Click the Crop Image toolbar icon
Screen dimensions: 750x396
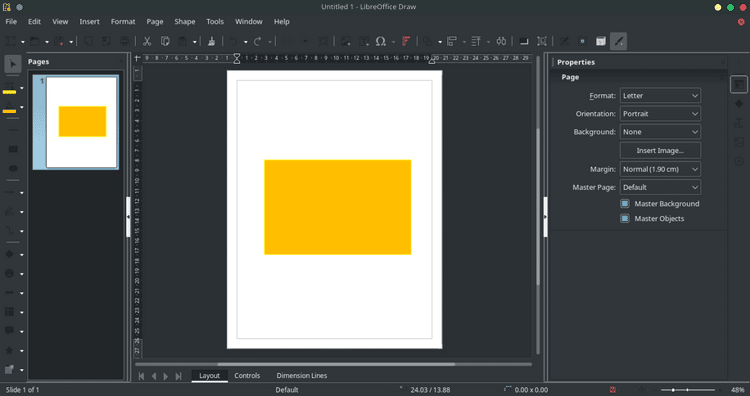542,41
